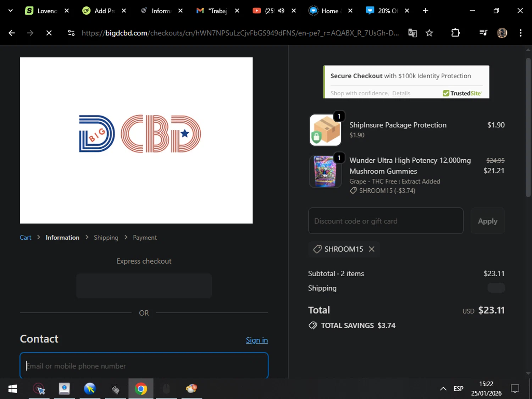This screenshot has height=399, width=532.
Task: Focus the Discount code or gift card field
Action: tap(386, 221)
